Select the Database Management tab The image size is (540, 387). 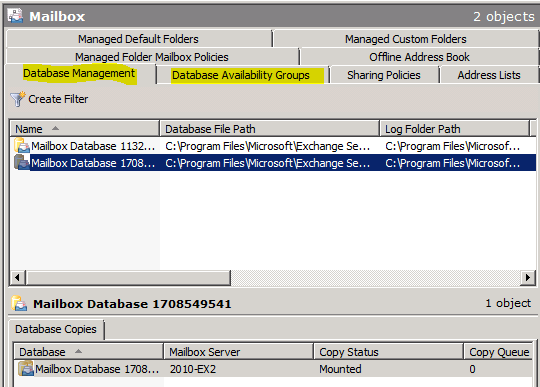[x=79, y=74]
